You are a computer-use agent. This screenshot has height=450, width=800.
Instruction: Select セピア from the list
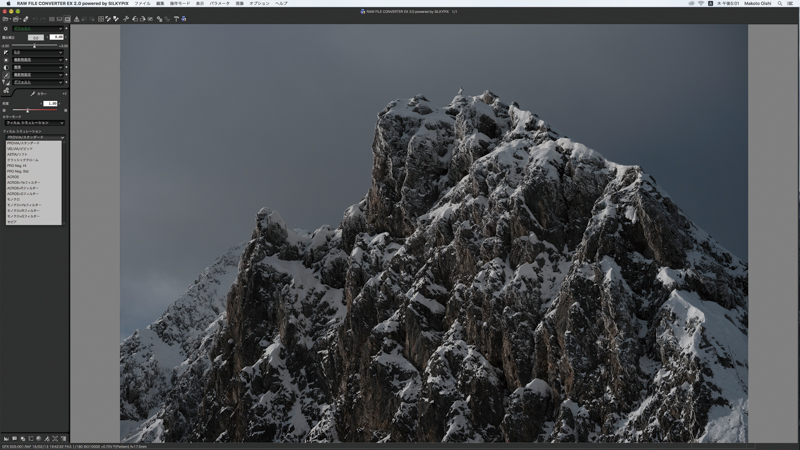(x=34, y=221)
